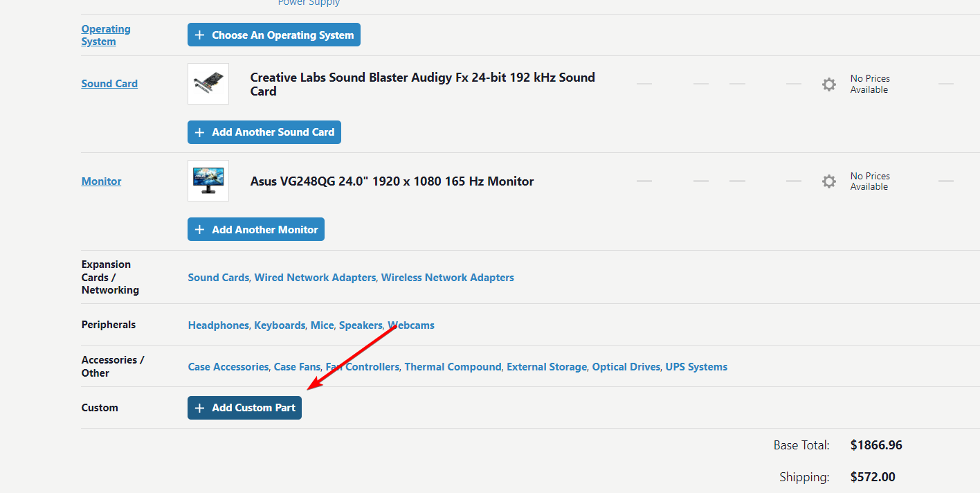Viewport: 980px width, 493px height.
Task: Click the plus icon on Add Another Sound Card
Action: [200, 132]
